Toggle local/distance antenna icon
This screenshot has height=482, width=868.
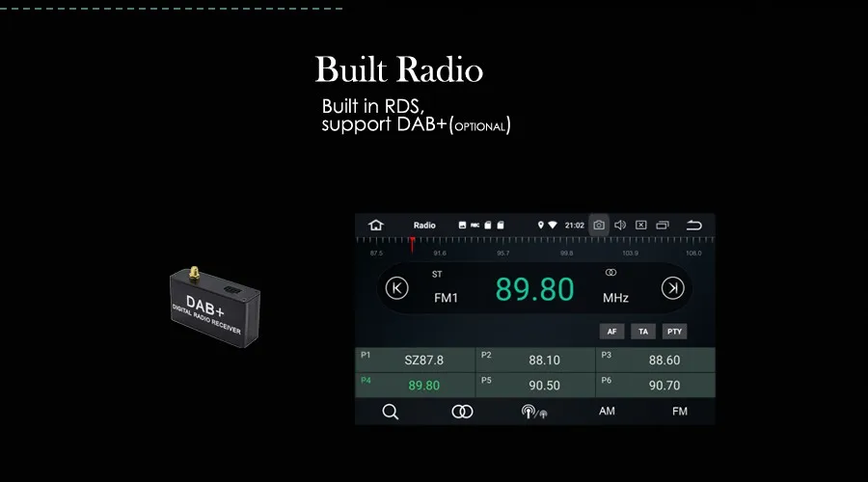[x=534, y=412]
